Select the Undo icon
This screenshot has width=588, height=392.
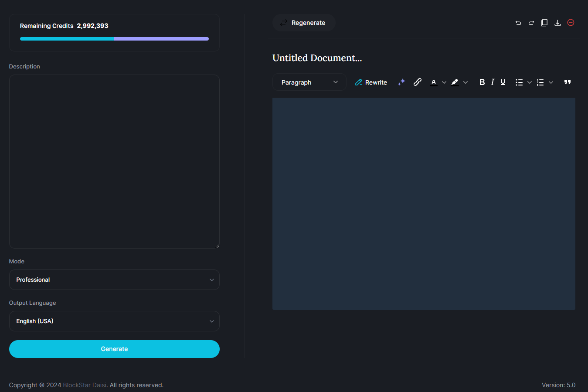tap(518, 23)
